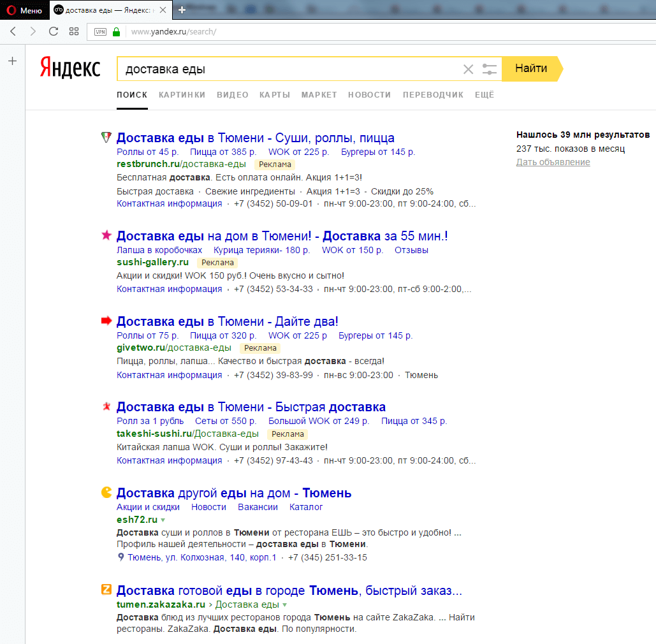Clear the search query with the X icon
The width and height of the screenshot is (656, 644).
click(x=468, y=69)
